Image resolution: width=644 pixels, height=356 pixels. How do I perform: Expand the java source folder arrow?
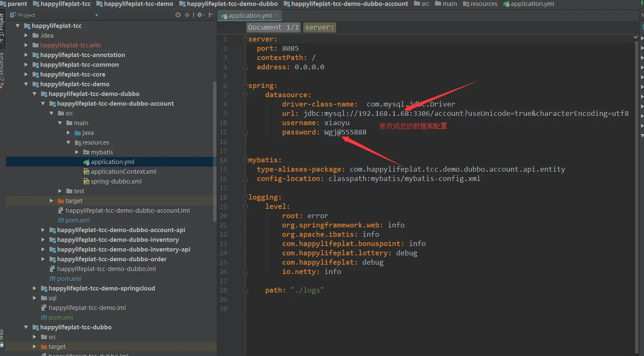pos(69,133)
